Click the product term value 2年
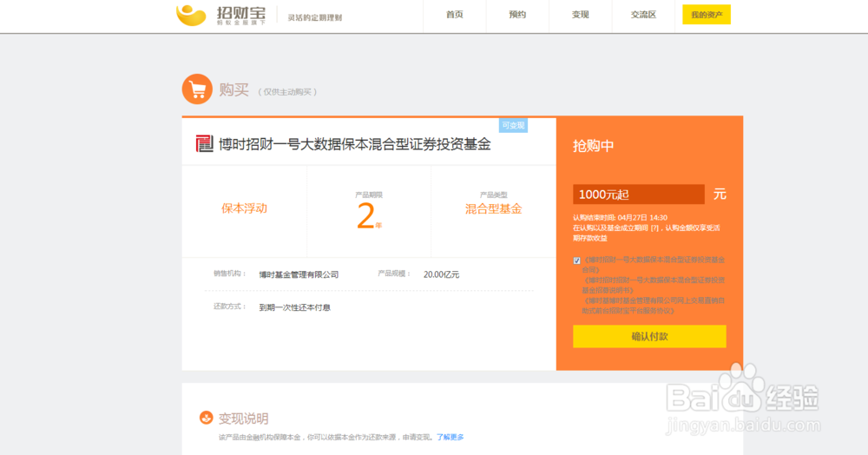This screenshot has height=455, width=868. [369, 216]
